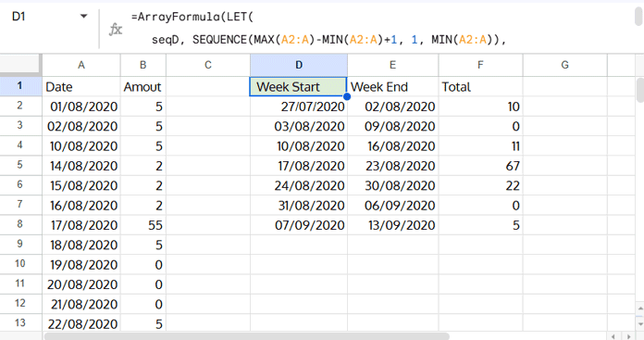The height and width of the screenshot is (340, 644).
Task: Click the amount cell showing 55
Action: point(142,225)
